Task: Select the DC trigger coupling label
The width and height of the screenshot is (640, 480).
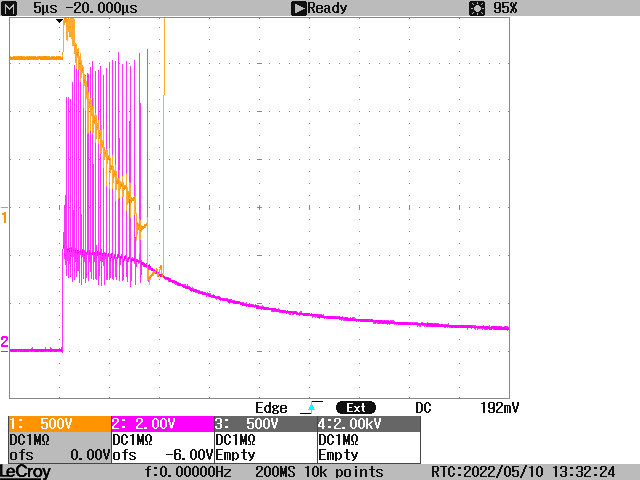Action: tap(423, 408)
